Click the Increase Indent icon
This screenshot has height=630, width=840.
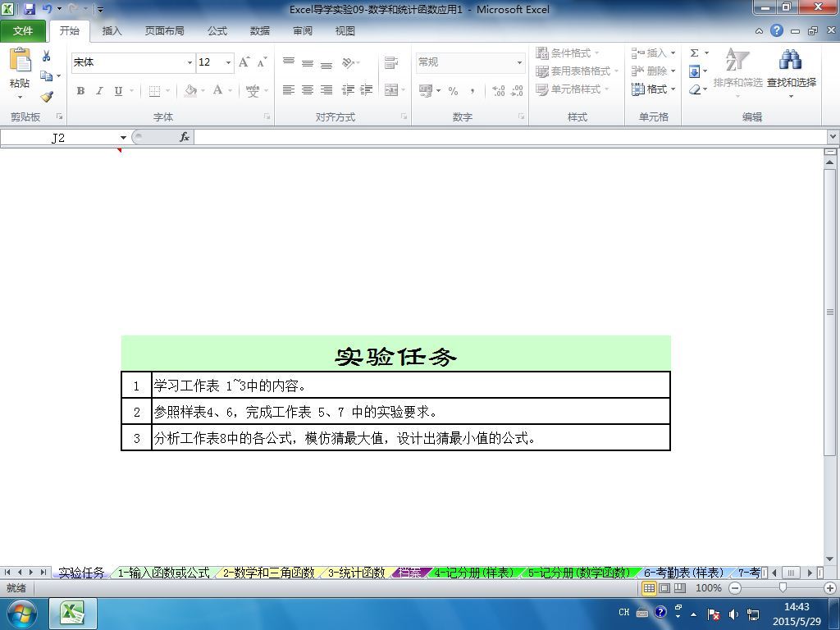click(367, 90)
